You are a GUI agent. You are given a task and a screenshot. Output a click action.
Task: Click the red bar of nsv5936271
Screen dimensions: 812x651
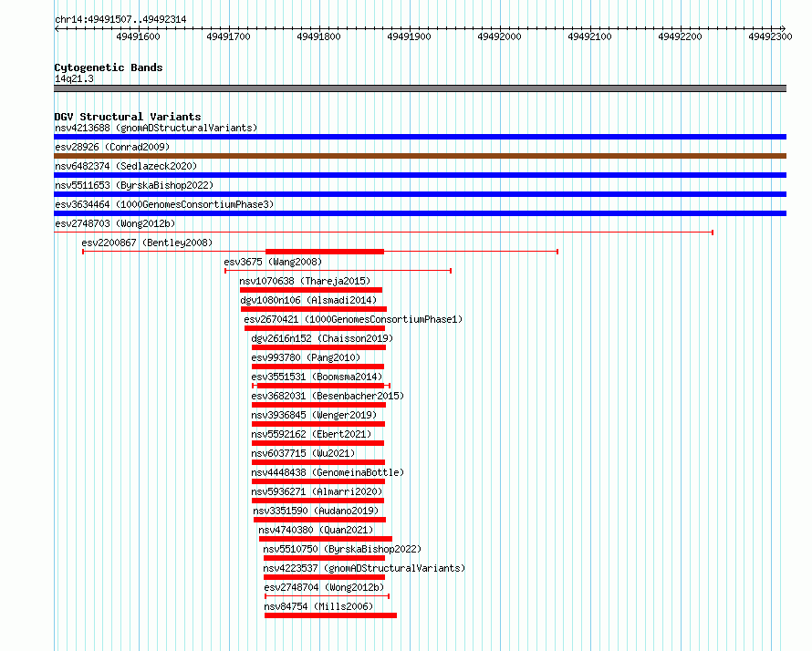tap(318, 501)
